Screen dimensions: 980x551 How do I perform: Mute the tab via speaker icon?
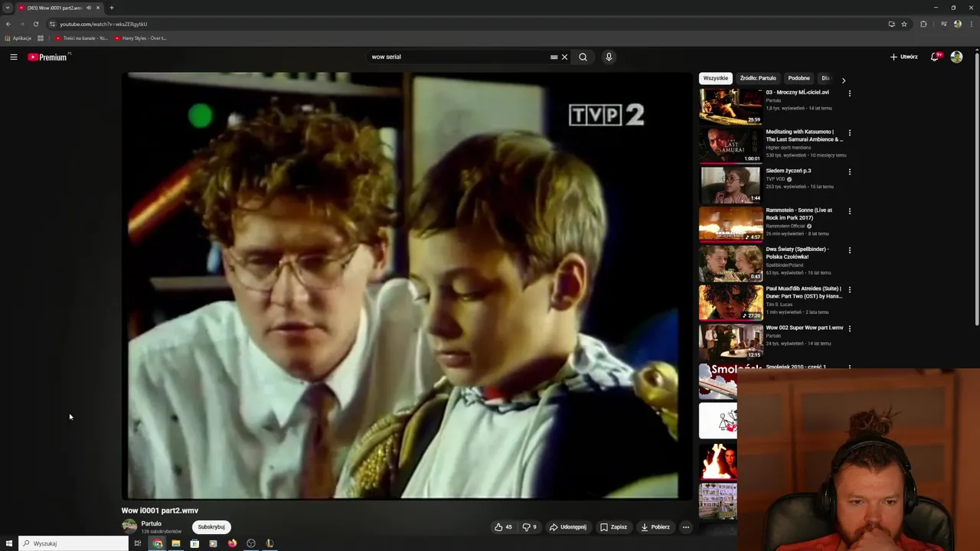[88, 8]
